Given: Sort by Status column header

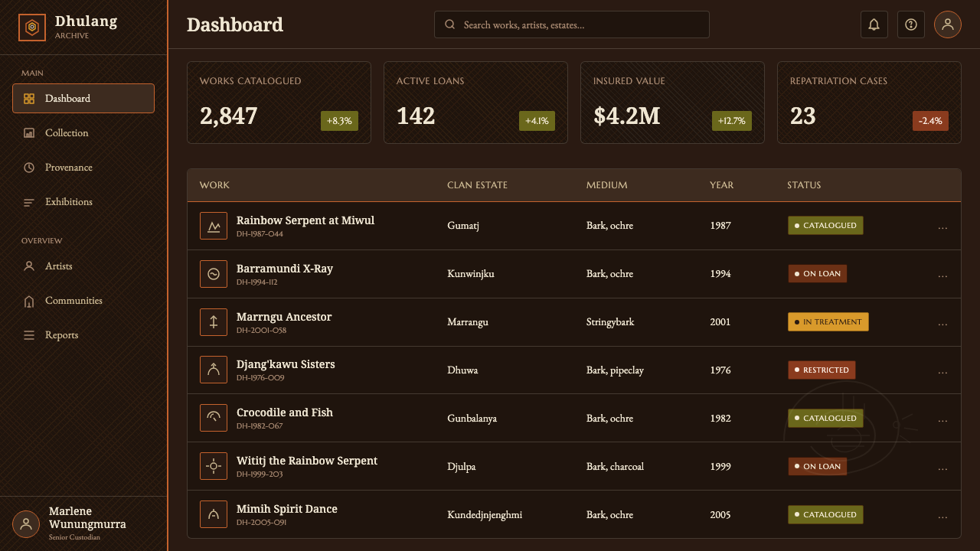Looking at the screenshot, I should click(x=804, y=185).
